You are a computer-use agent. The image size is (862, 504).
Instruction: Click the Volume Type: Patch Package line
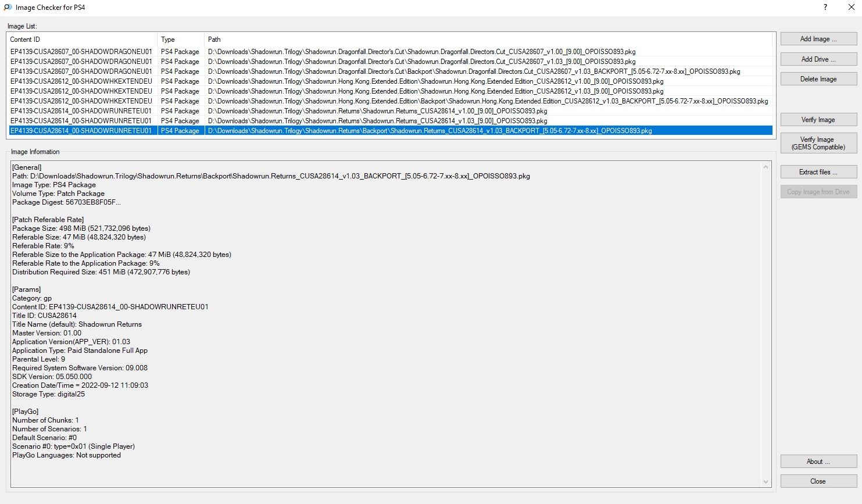point(58,194)
